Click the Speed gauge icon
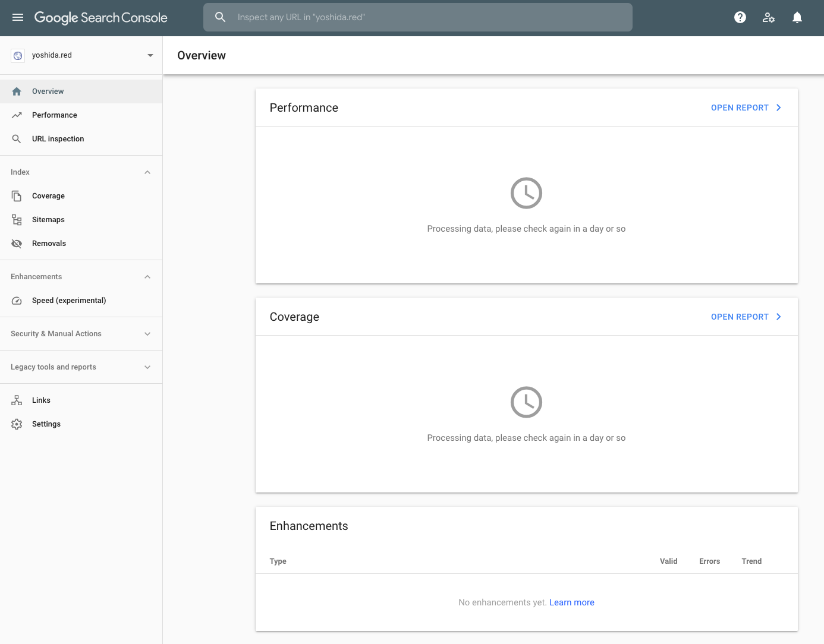 (17, 301)
